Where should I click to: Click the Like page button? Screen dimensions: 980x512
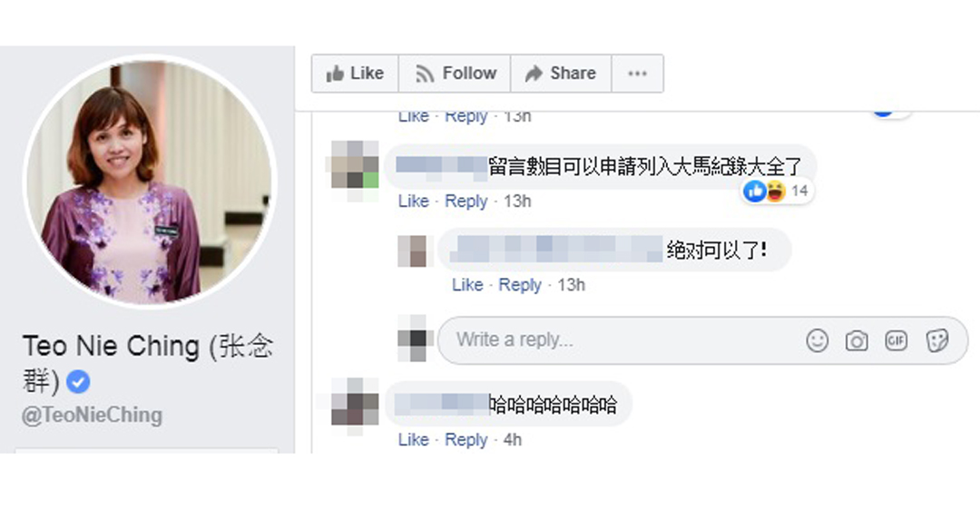tap(355, 74)
